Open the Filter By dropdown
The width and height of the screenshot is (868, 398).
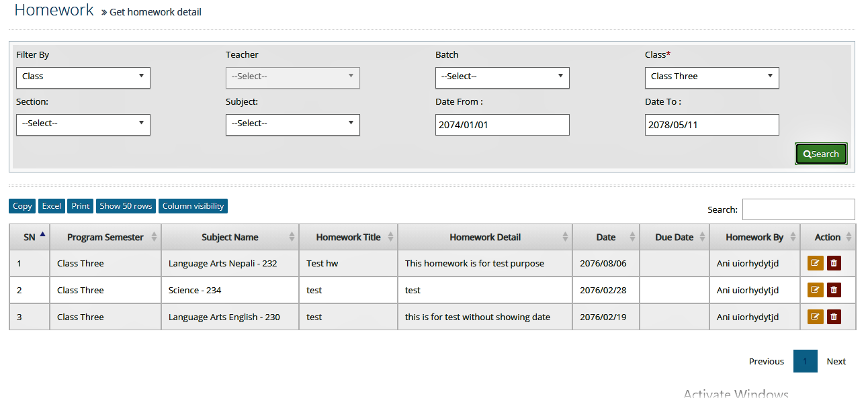coord(83,78)
